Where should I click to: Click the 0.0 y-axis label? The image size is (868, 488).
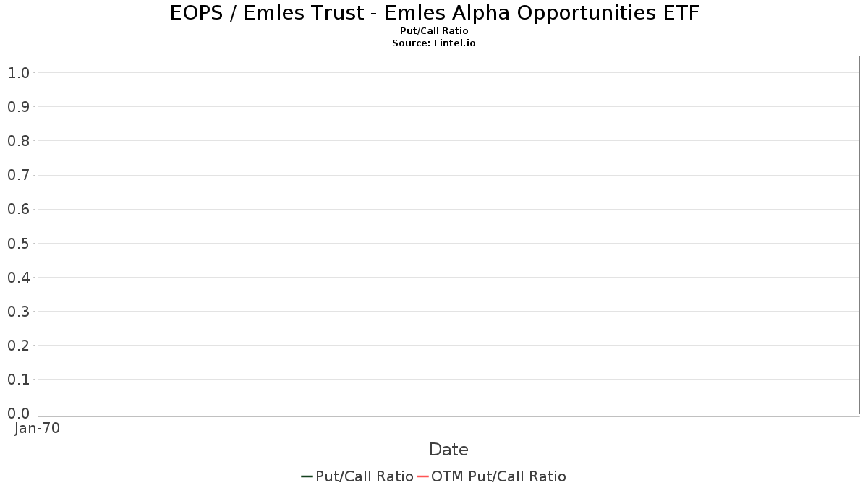coord(18,413)
